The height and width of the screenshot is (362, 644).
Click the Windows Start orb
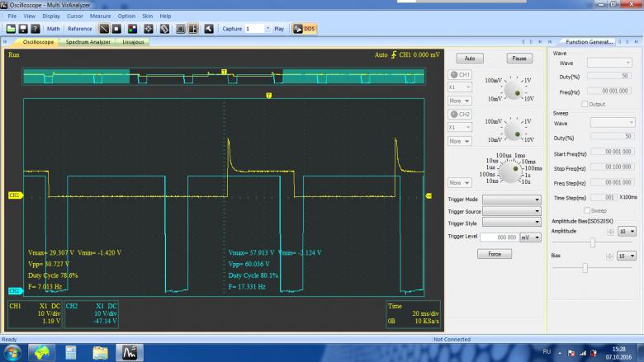(x=12, y=352)
